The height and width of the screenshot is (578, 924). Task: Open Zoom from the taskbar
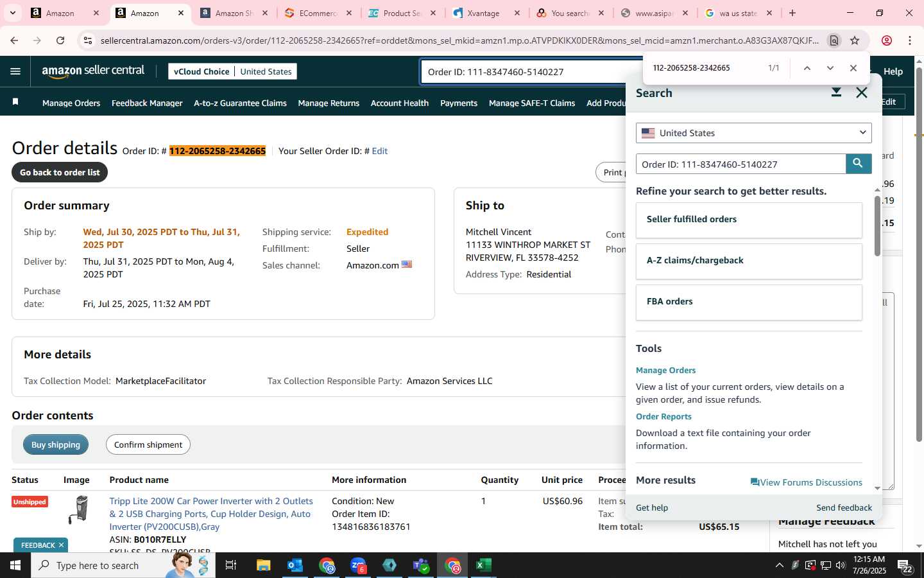coord(358,565)
